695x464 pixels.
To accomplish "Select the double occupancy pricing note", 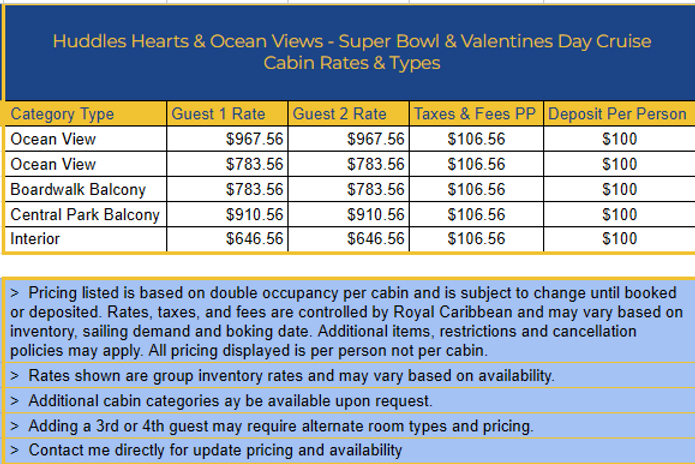I will (349, 322).
